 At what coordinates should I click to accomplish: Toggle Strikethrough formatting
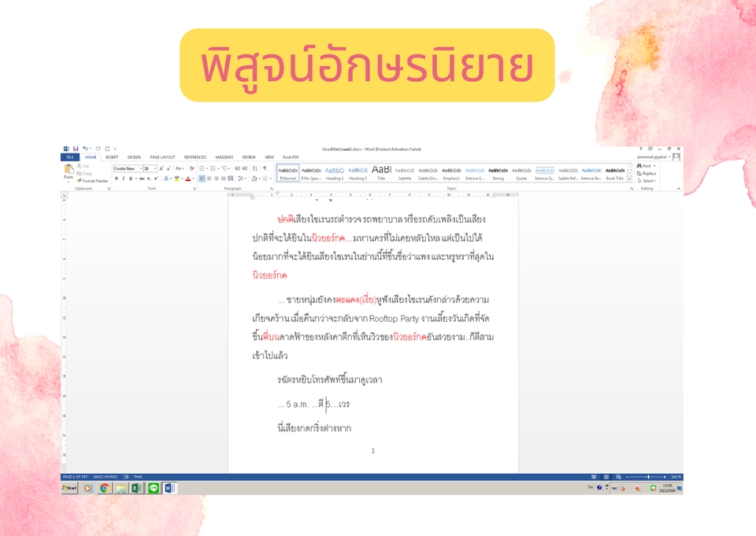(x=142, y=179)
